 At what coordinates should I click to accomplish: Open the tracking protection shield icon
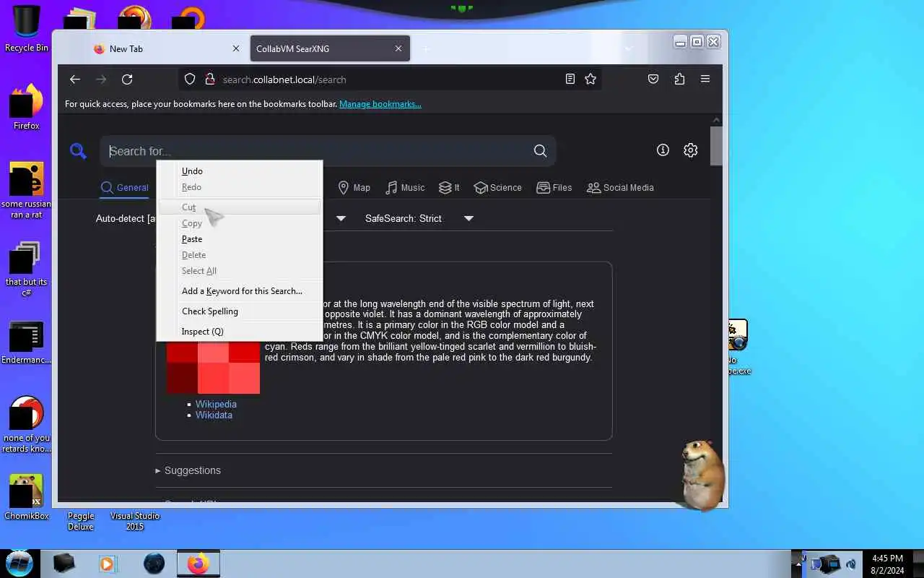click(x=190, y=79)
